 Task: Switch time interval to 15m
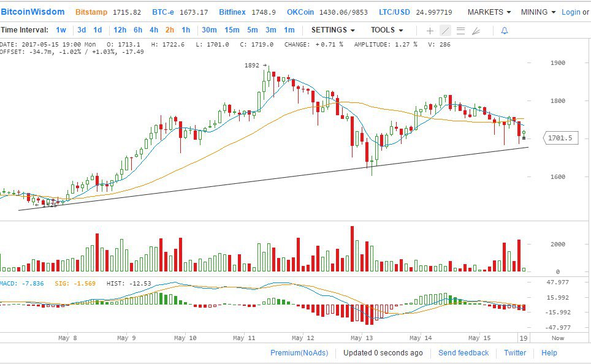click(x=232, y=30)
